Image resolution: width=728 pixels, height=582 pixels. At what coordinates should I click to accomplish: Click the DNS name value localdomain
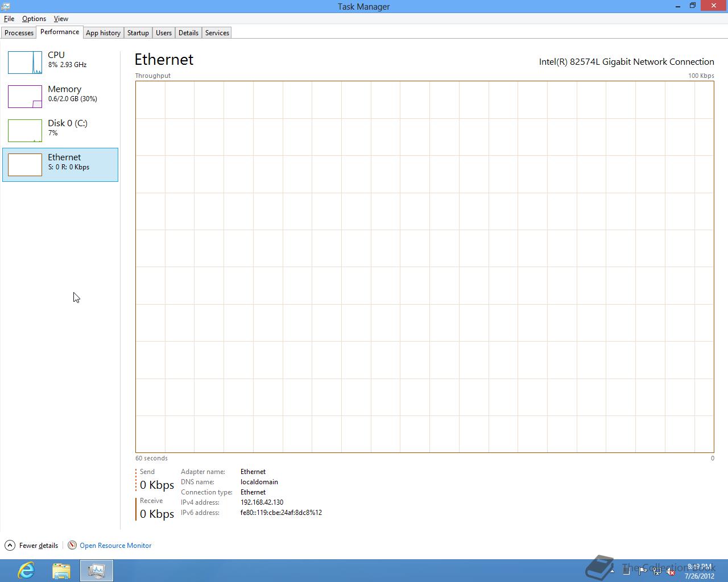pos(259,482)
